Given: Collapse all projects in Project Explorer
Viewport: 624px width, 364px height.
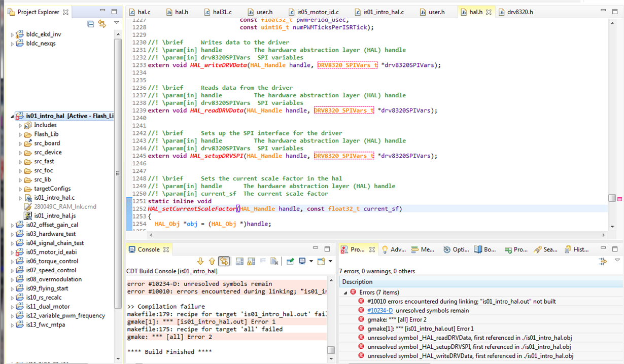Looking at the screenshot, I should click(x=91, y=24).
